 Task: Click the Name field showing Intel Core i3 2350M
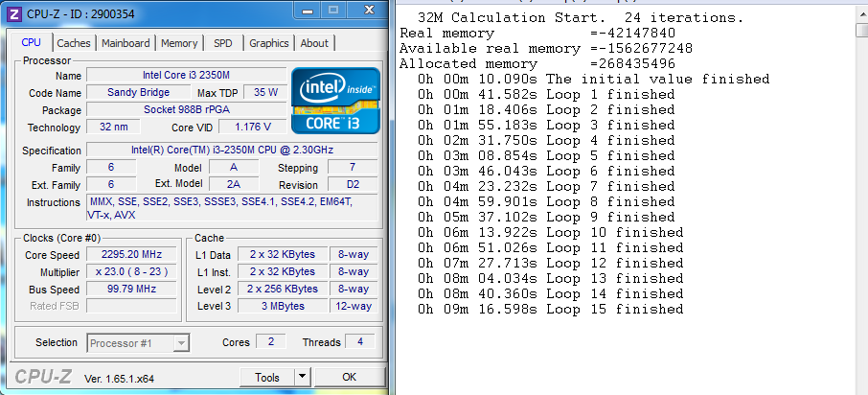pyautogui.click(x=186, y=76)
